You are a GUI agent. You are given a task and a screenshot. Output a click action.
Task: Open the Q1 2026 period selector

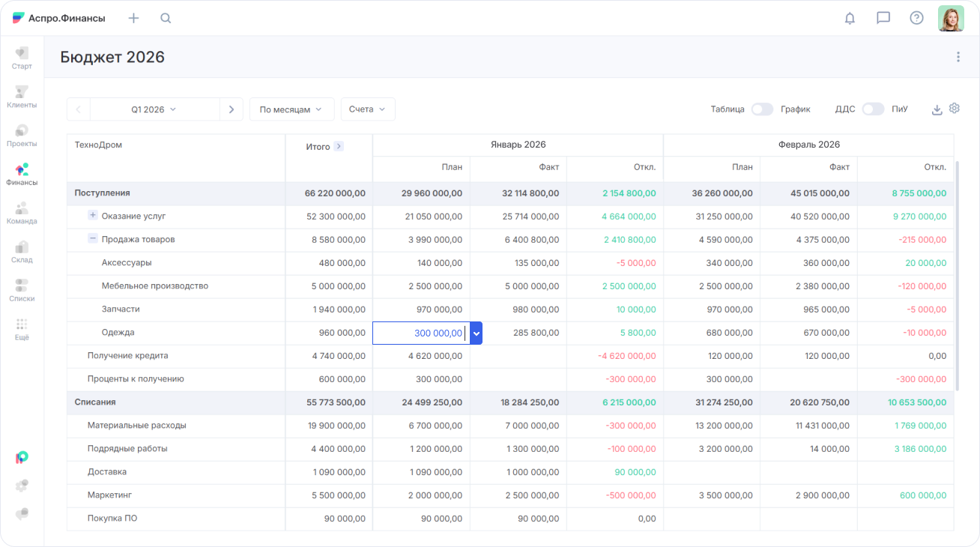[154, 109]
